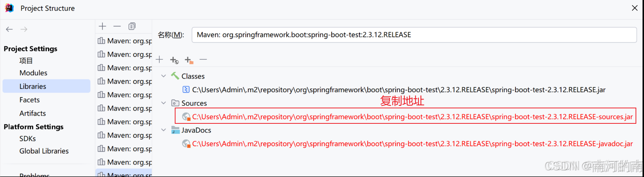The width and height of the screenshot is (644, 177).
Task: Exclude root with plus-orange icon
Action: (189, 60)
